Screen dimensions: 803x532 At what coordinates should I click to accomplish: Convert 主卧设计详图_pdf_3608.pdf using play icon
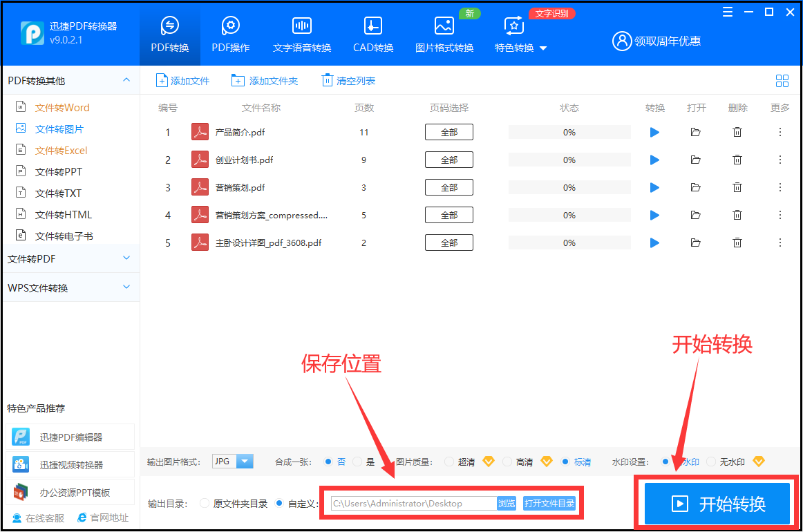tap(654, 243)
